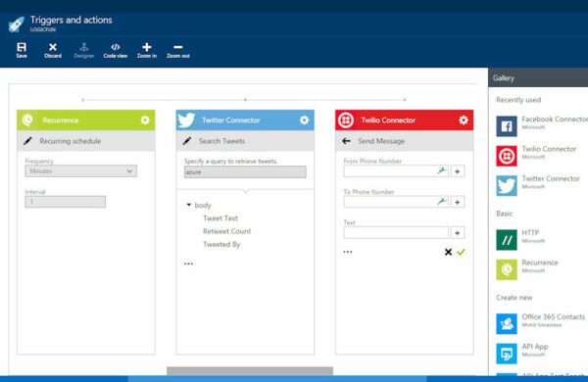Click the tweet query field containing azure
588x382 pixels.
(245, 171)
